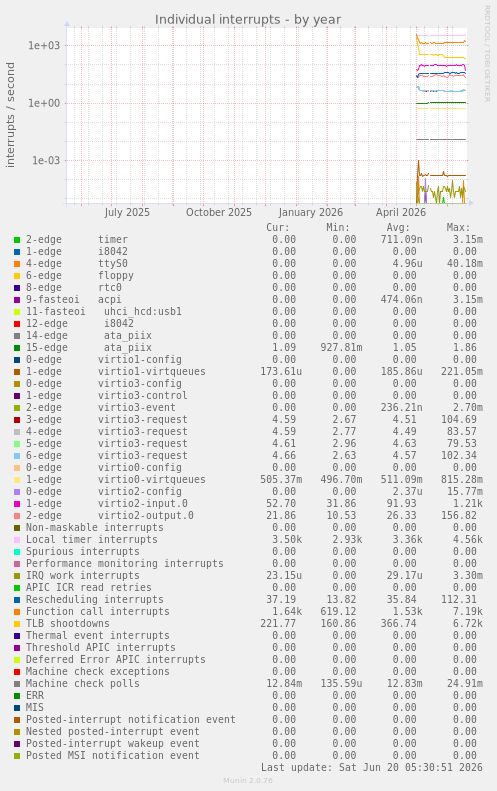Select the virtio0-virtqueues legend entry

pos(116,479)
